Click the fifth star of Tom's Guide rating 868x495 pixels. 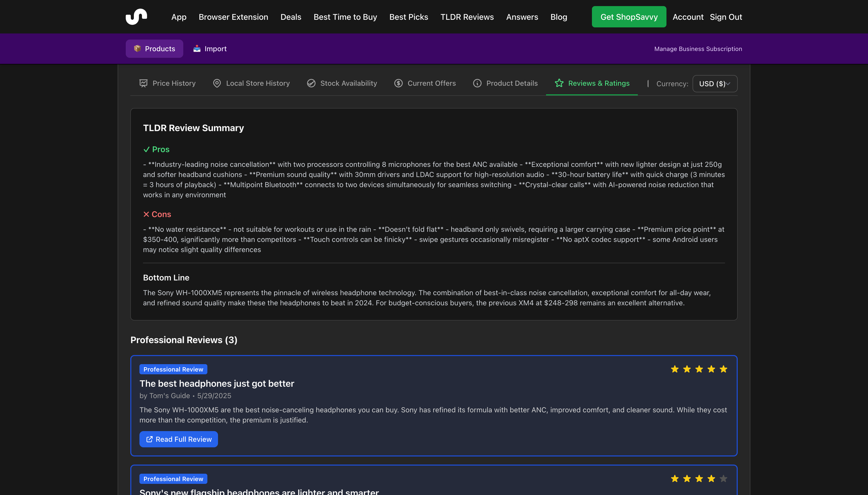[723, 369]
